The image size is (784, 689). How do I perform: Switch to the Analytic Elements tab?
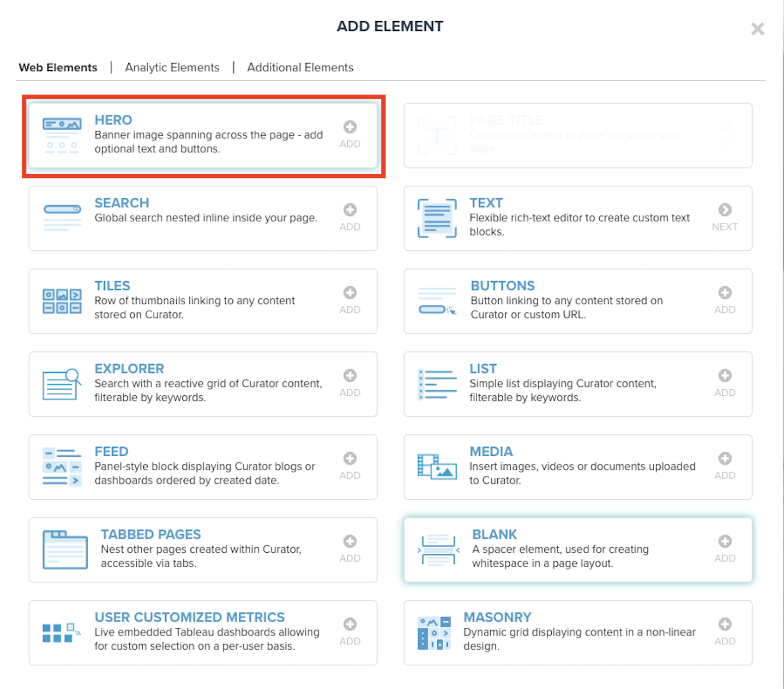pos(172,67)
